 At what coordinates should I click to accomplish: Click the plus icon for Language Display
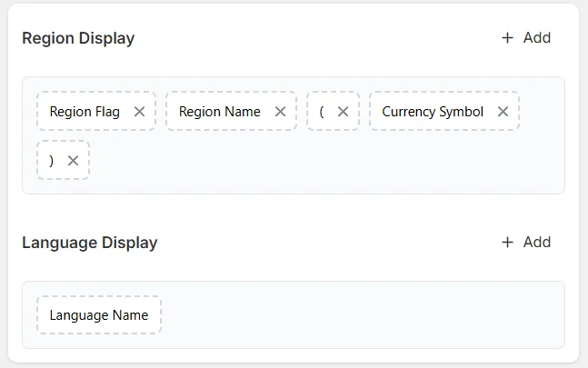[x=507, y=242]
